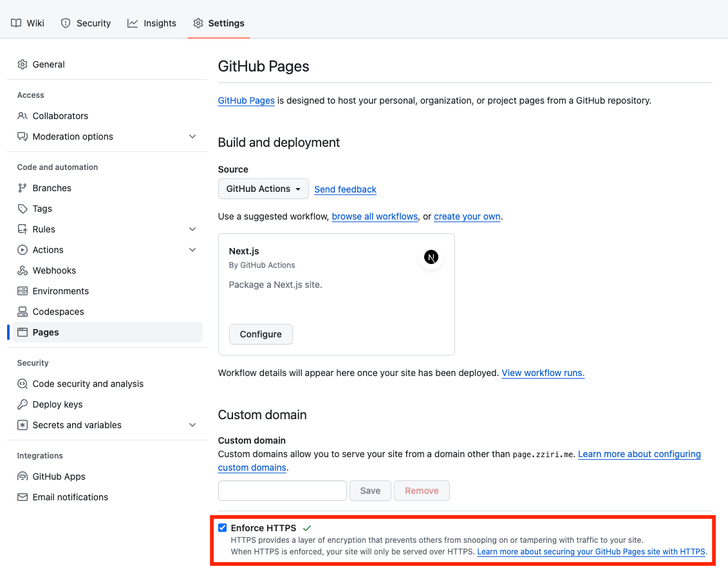This screenshot has height=575, width=728.
Task: Open General settings in sidebar
Action: pos(107,64)
